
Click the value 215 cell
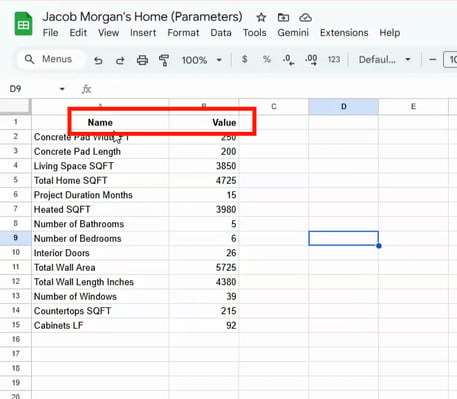(204, 311)
